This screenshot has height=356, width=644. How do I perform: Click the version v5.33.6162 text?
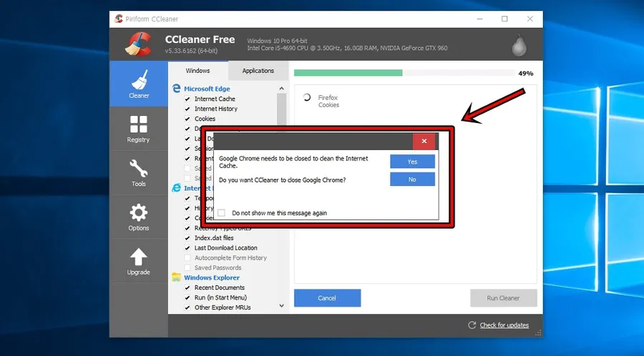(x=191, y=51)
